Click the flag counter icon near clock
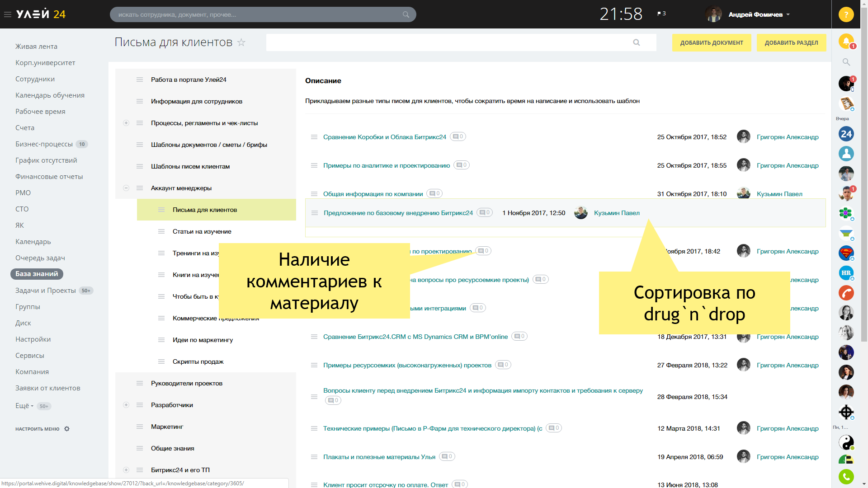The image size is (868, 488). point(661,14)
